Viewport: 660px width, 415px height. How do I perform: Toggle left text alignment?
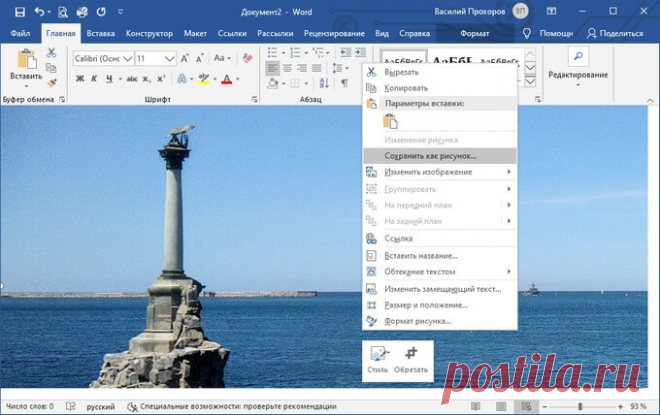[273, 68]
